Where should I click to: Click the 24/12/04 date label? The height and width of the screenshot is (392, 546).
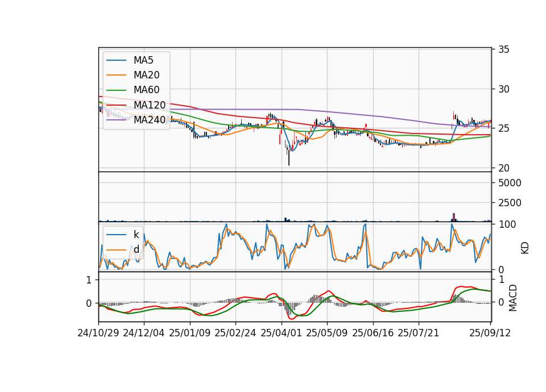pos(144,333)
